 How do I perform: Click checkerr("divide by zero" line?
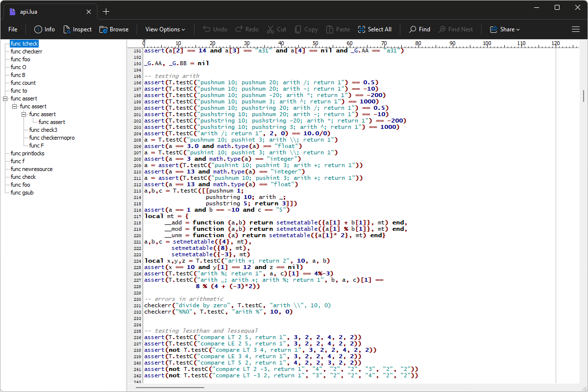point(237,305)
